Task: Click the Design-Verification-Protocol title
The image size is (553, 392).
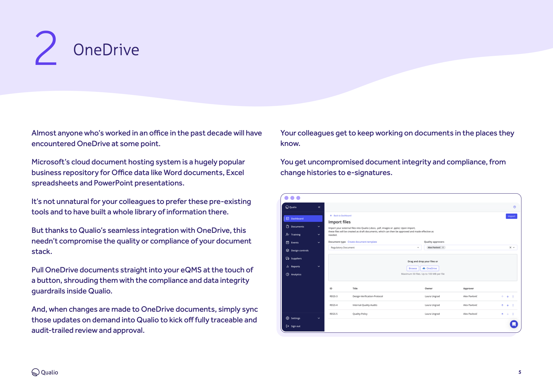Action: pyautogui.click(x=368, y=296)
